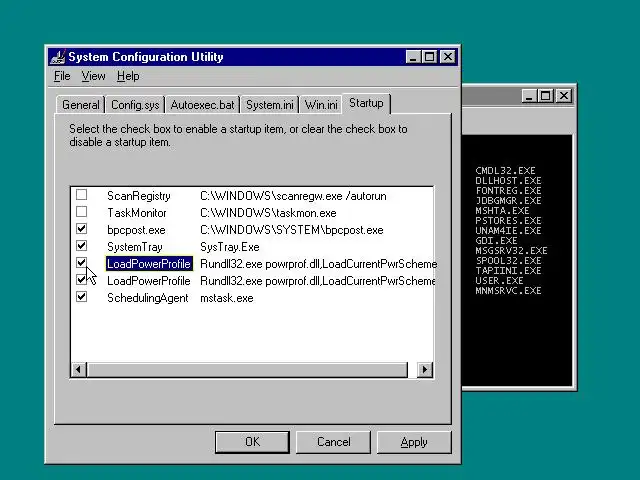Select the TaskMonitor list entry name
This screenshot has height=480, width=640.
pyautogui.click(x=137, y=213)
